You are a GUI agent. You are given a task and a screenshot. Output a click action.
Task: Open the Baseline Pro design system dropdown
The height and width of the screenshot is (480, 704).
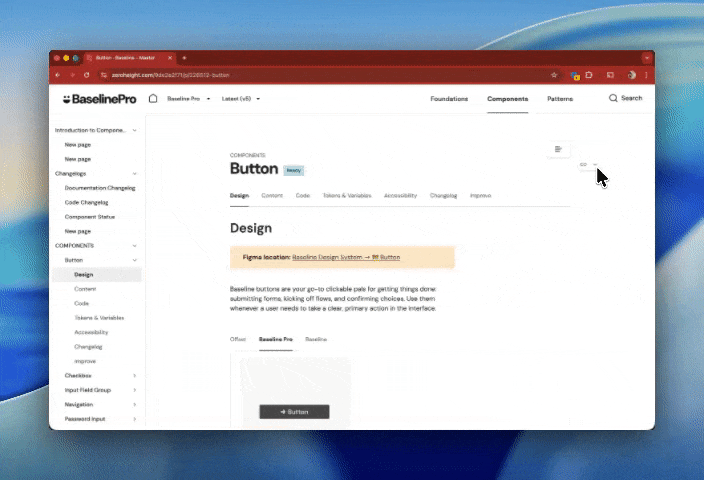188,99
